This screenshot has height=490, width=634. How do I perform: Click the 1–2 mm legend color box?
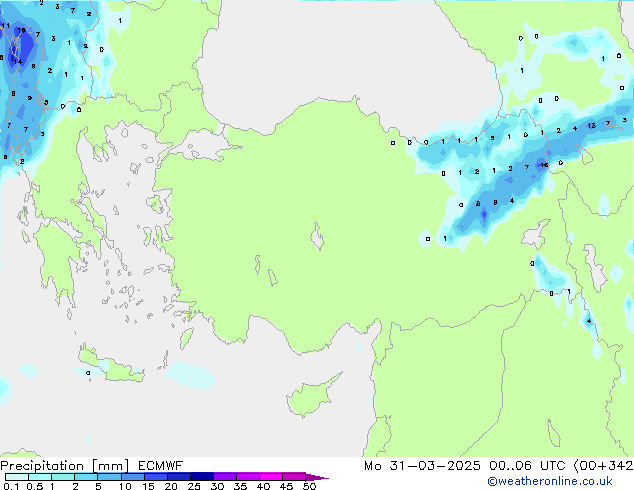click(x=63, y=477)
